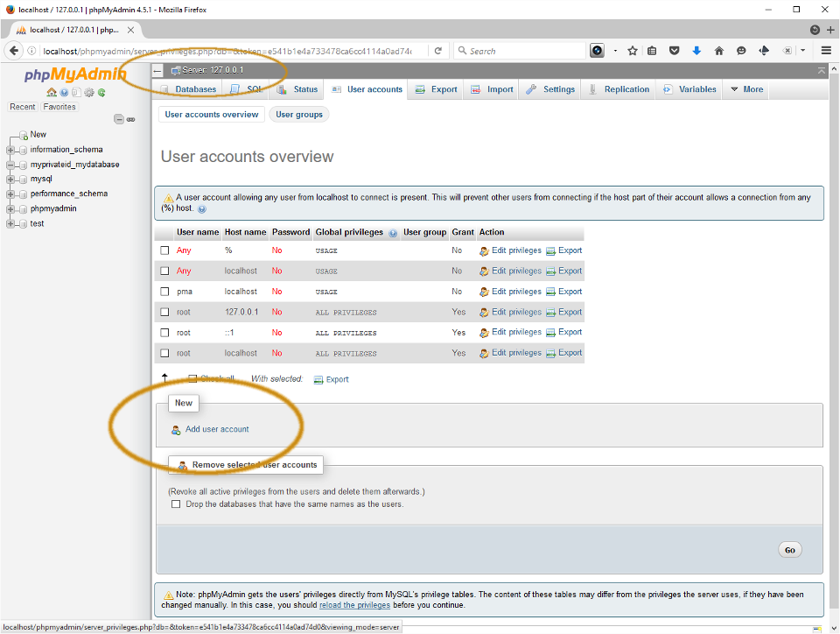Click the phpMyAdmin docs icon beside home

click(x=64, y=92)
